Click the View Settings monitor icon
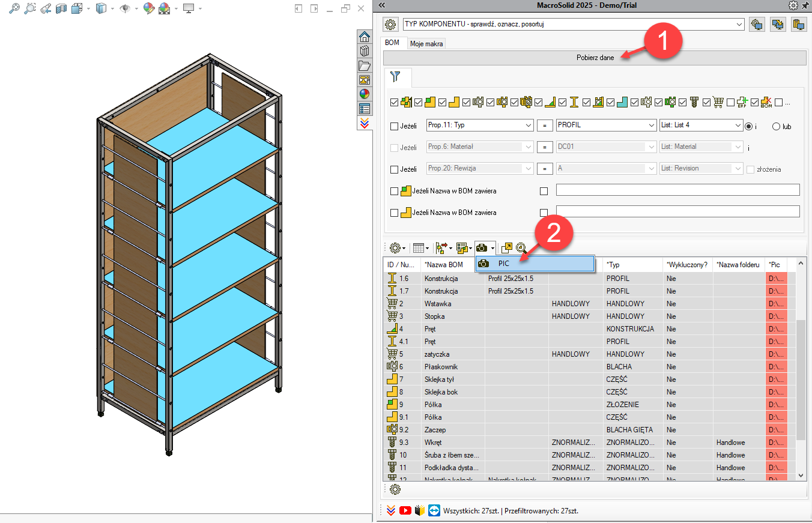812x523 pixels. tap(189, 8)
